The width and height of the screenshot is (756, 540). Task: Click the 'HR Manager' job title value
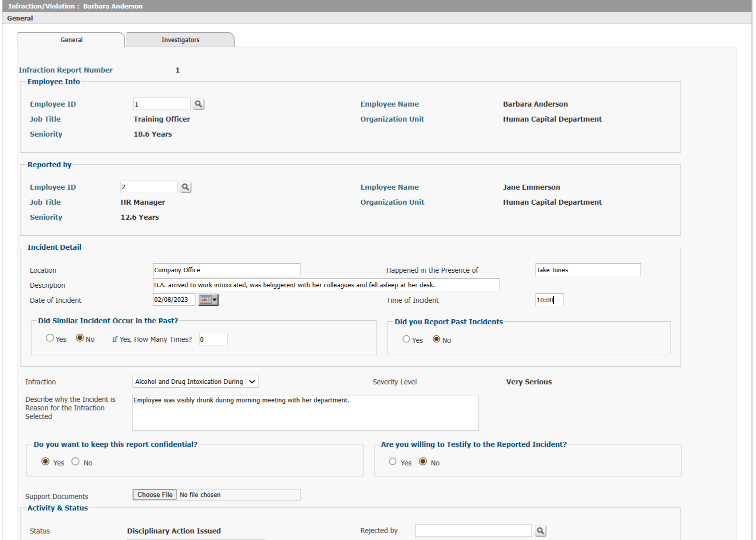click(143, 202)
